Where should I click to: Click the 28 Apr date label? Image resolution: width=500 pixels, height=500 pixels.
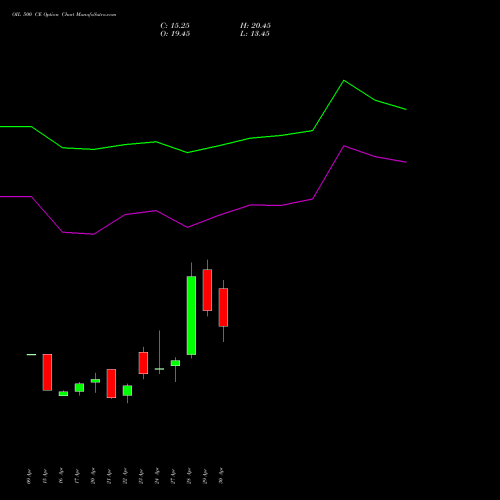[x=189, y=476]
